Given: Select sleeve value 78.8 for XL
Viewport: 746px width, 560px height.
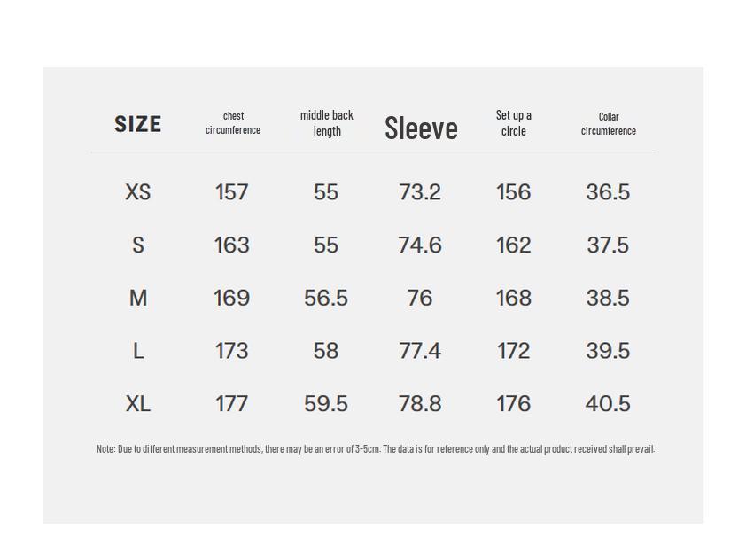Looking at the screenshot, I should pos(420,404).
